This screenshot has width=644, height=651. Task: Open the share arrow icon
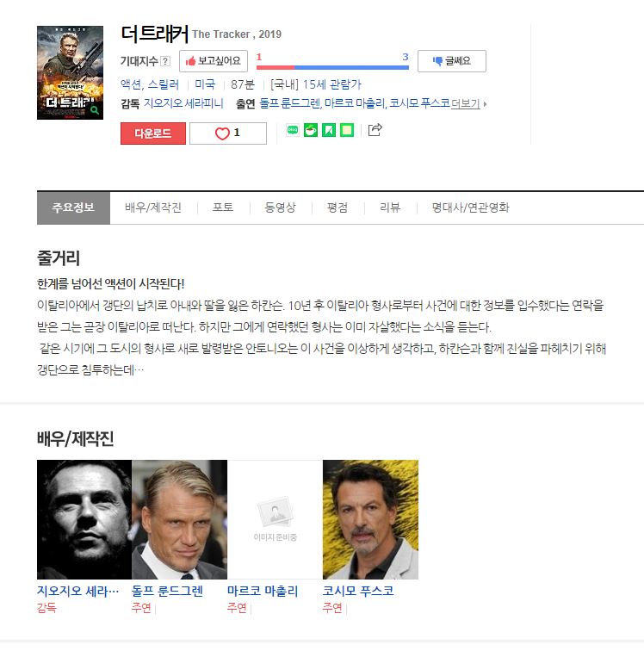(375, 130)
